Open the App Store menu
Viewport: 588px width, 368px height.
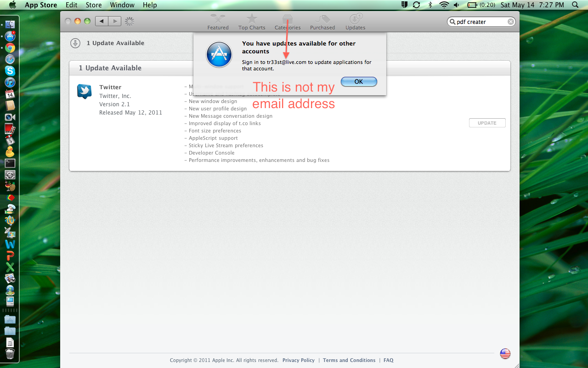pyautogui.click(x=41, y=5)
